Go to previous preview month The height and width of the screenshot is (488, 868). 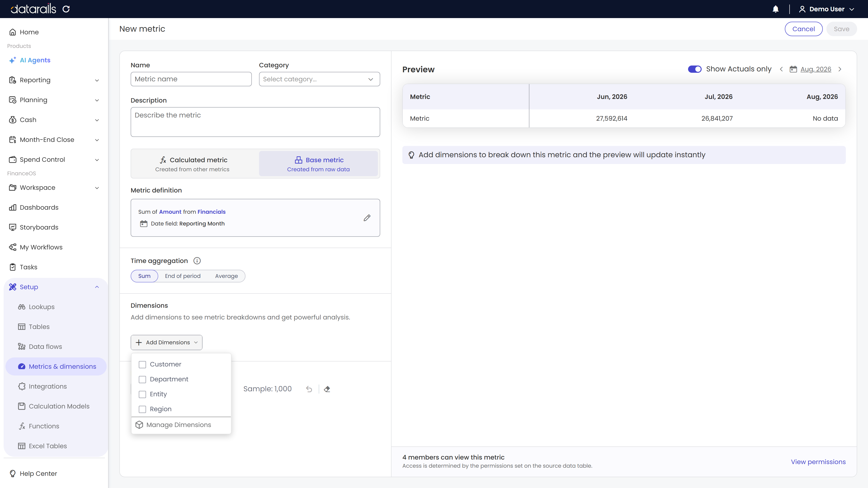[x=781, y=69]
